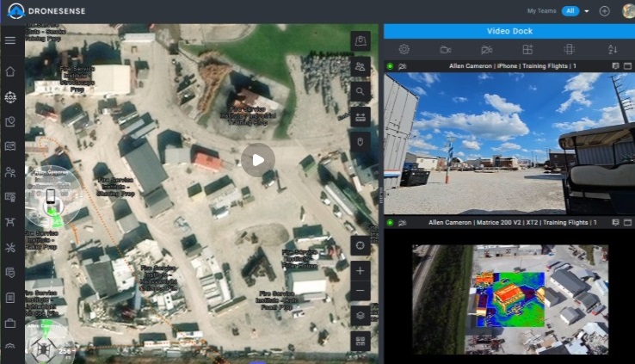Select the iPhone device marker on map
Viewport: 635px width, 364px height.
pyautogui.click(x=51, y=197)
